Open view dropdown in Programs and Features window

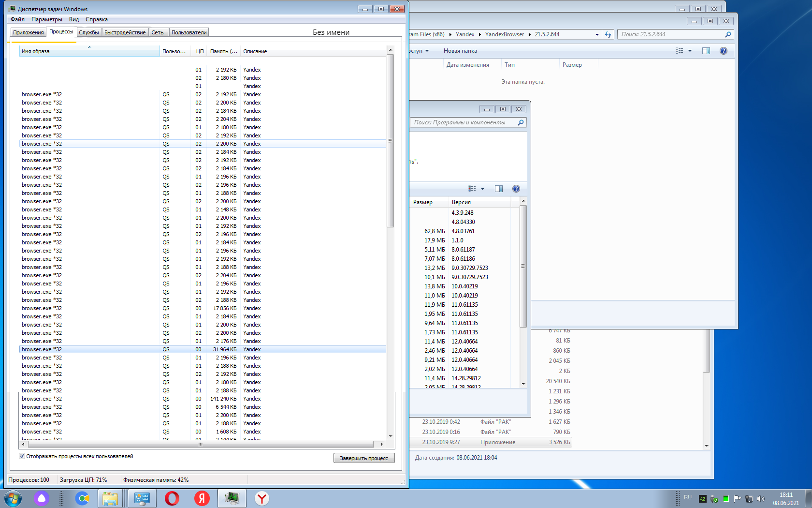(482, 189)
